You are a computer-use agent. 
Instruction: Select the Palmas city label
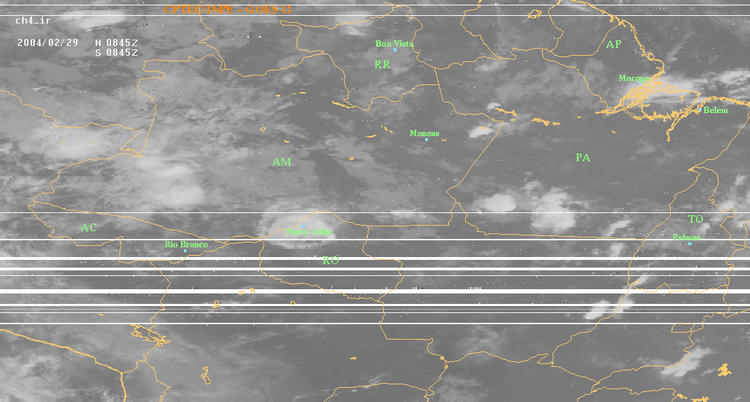(686, 237)
